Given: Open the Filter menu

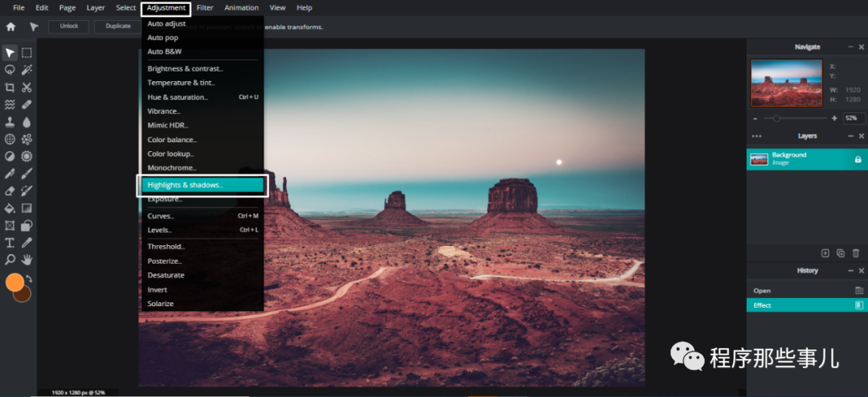Looking at the screenshot, I should (205, 8).
